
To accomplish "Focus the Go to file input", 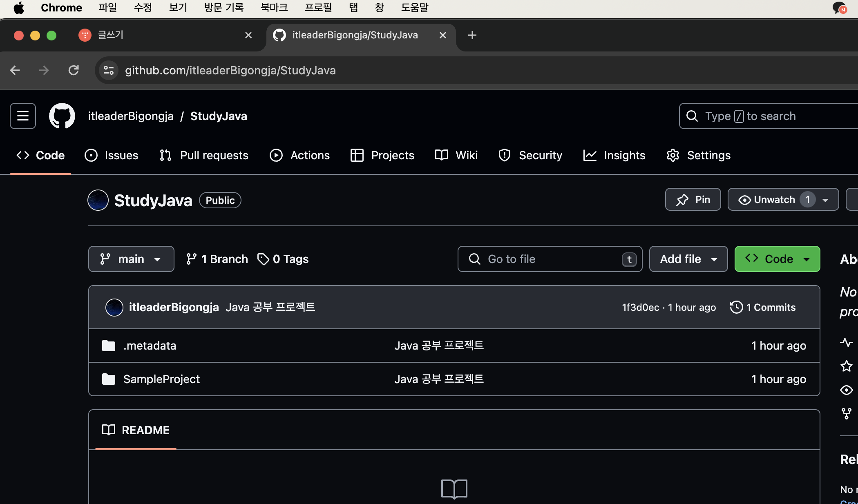I will (x=550, y=259).
